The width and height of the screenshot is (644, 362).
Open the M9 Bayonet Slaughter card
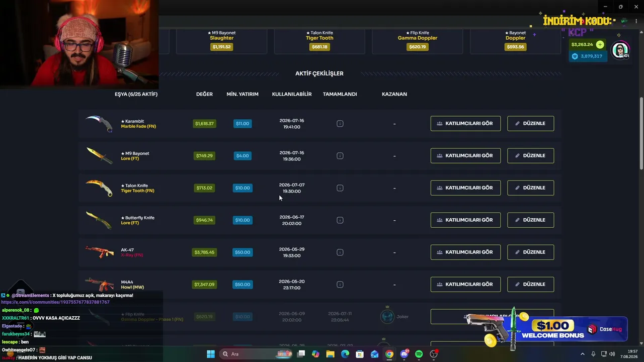tap(221, 41)
